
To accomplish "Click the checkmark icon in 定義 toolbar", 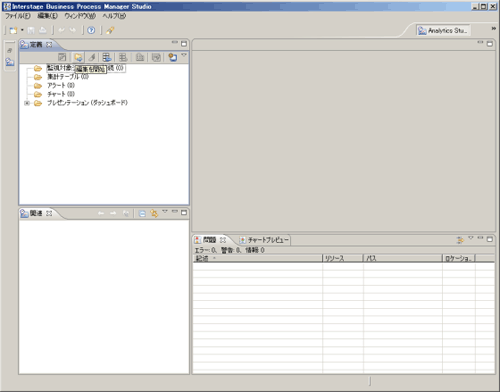I will (156, 57).
